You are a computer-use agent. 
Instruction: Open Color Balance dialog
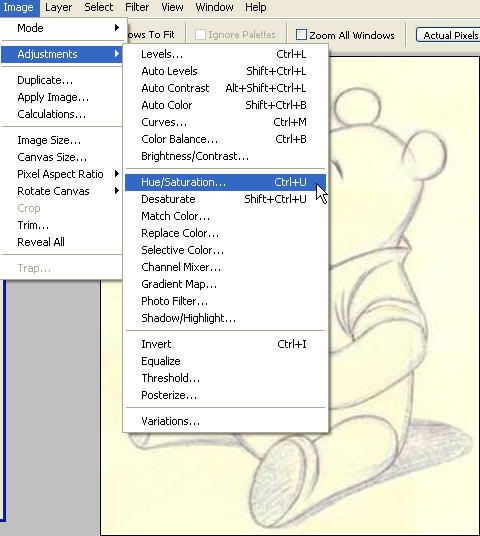(x=225, y=139)
